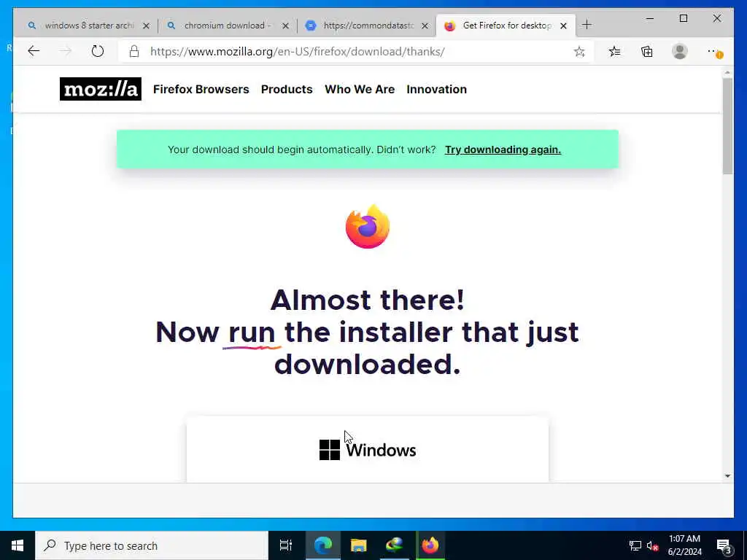Click the page scrollbar up arrow
Screen dimensions: 747x560
point(727,72)
